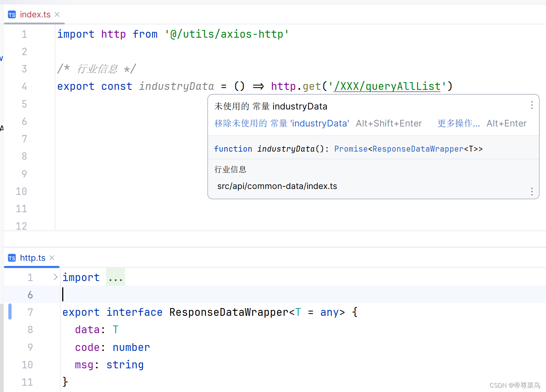The height and width of the screenshot is (392, 546).
Task: Click the change marker in http.ts gutter
Action: 10,312
